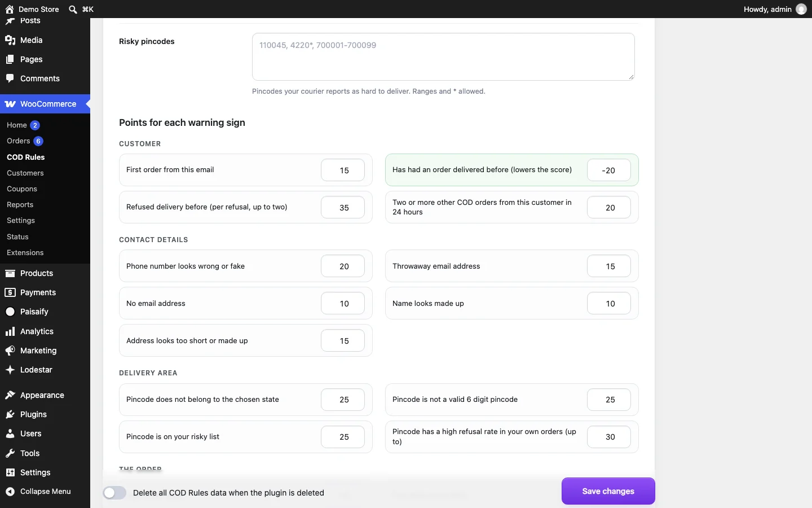Click the Collapse Menu arrow icon

[x=10, y=492]
